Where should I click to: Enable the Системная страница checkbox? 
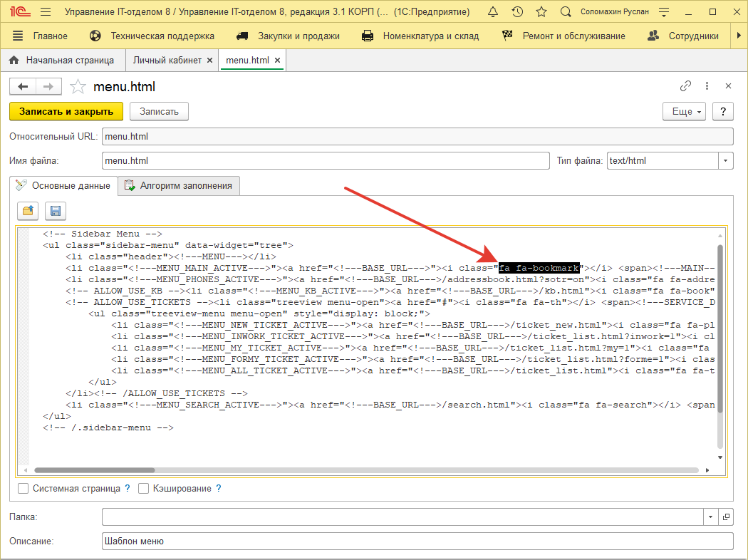point(24,489)
